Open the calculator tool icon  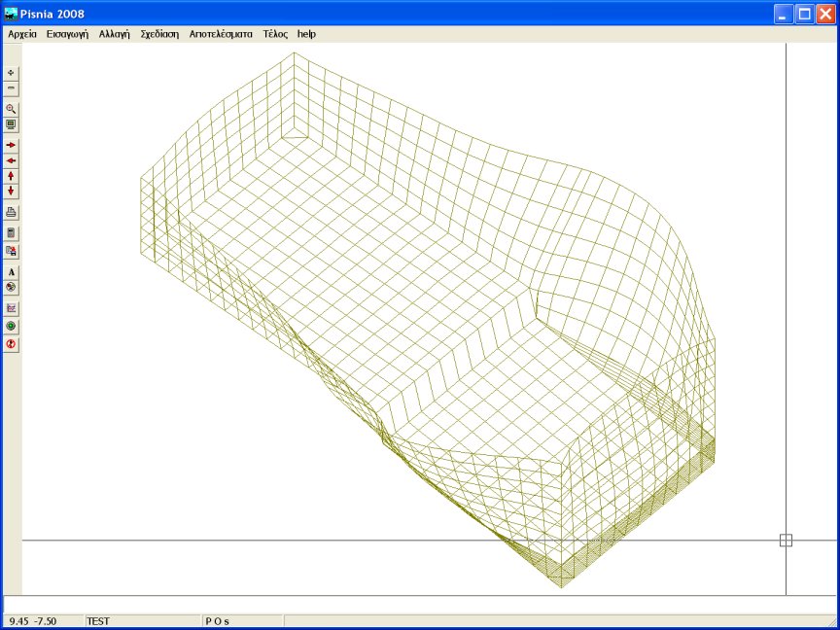coord(12,233)
